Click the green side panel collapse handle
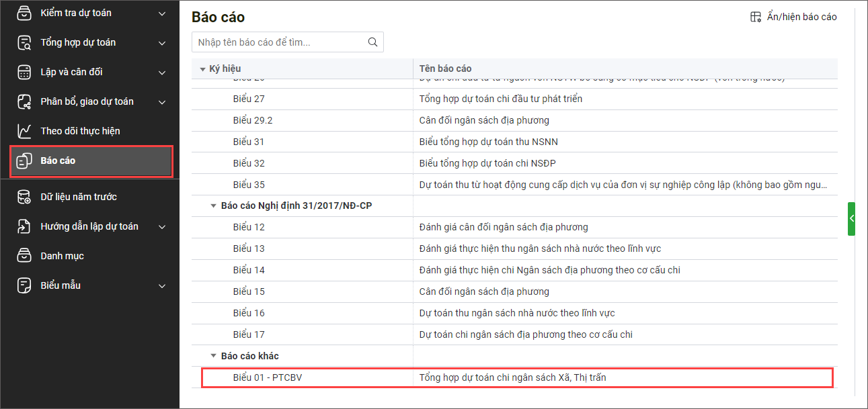Screen dimensions: 868x409 851,219
